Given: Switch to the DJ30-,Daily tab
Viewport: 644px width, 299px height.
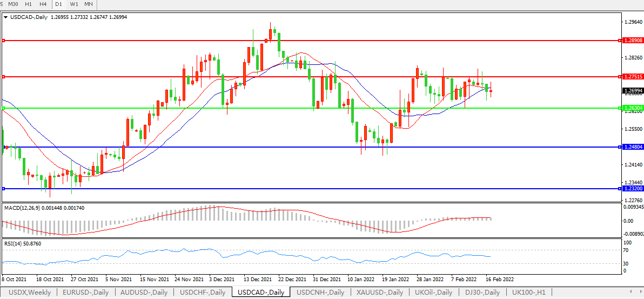Looking at the screenshot, I should coord(482,293).
